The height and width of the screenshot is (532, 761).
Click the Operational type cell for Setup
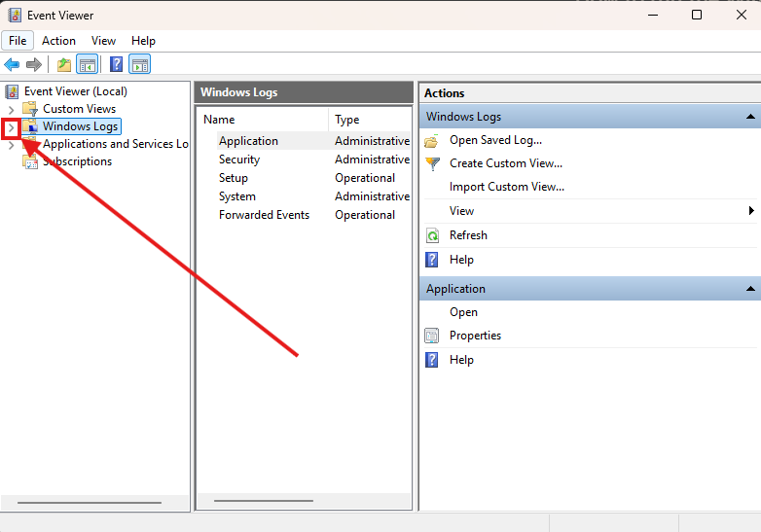[365, 178]
